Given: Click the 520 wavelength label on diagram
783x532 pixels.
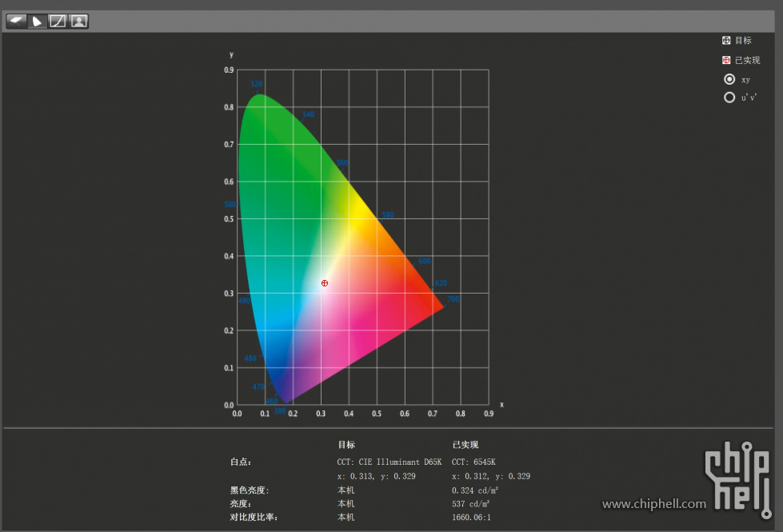Looking at the screenshot, I should pos(256,84).
